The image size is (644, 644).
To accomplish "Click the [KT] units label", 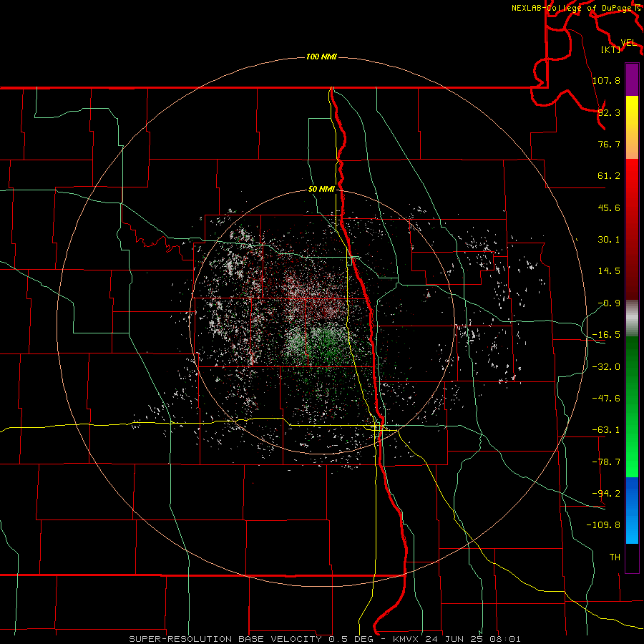I will (610, 49).
